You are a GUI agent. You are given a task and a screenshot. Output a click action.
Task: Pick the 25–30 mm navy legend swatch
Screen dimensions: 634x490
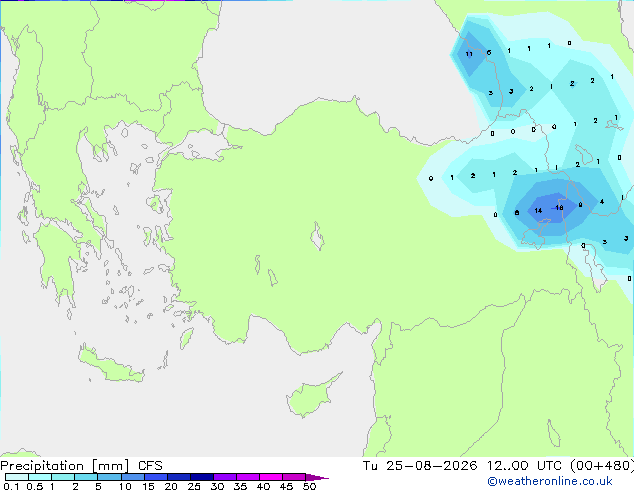click(x=202, y=477)
